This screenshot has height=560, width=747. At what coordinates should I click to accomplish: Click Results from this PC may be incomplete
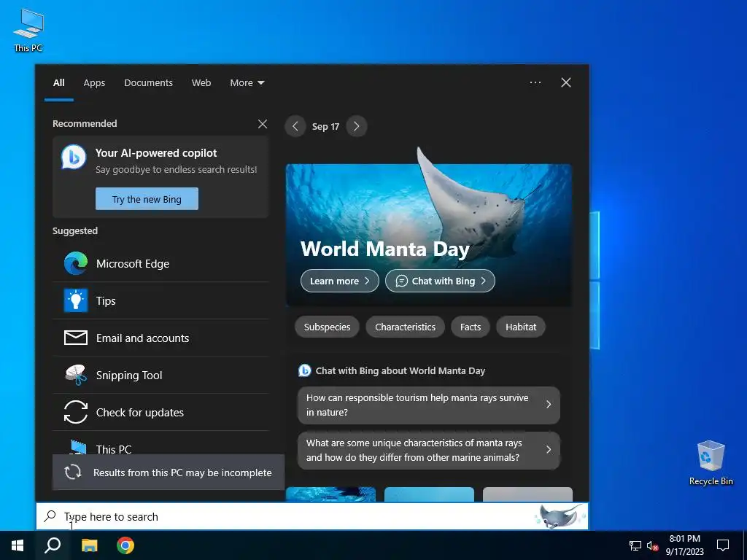[169, 472]
